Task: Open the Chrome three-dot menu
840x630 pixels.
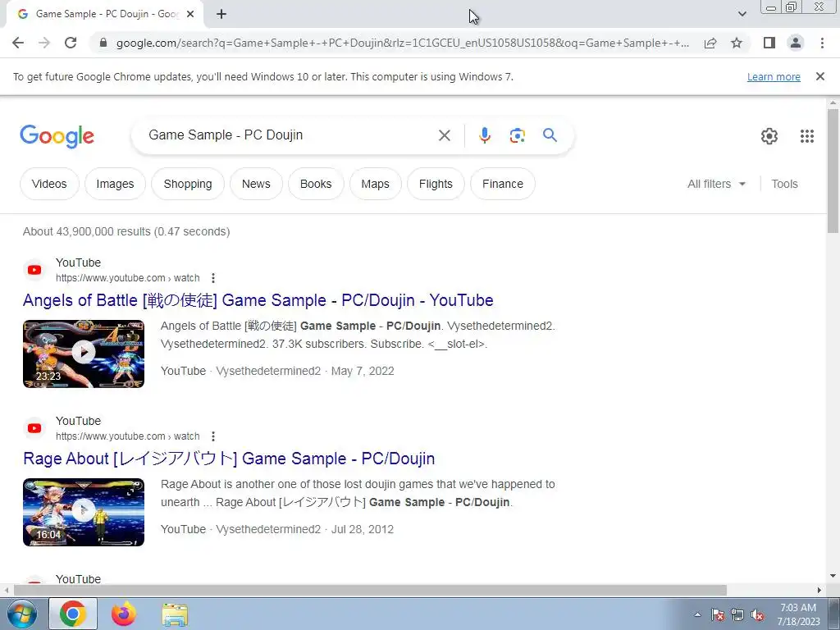Action: 822,43
